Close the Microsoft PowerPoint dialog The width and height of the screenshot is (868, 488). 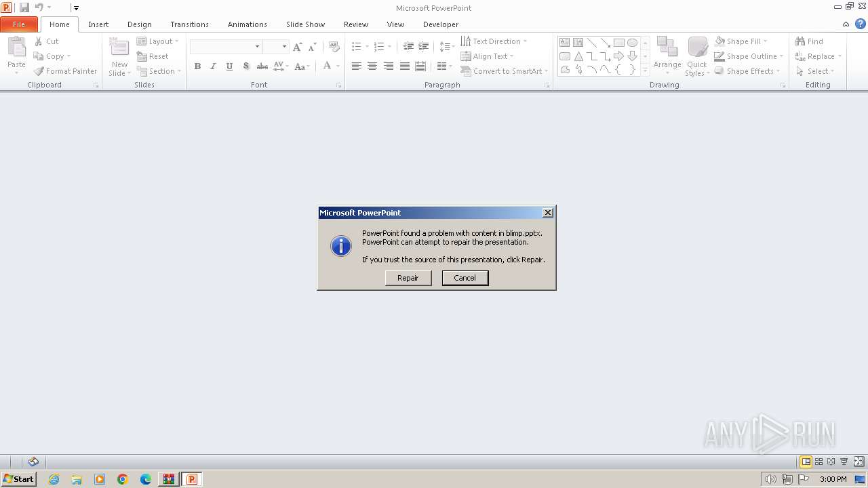(548, 213)
